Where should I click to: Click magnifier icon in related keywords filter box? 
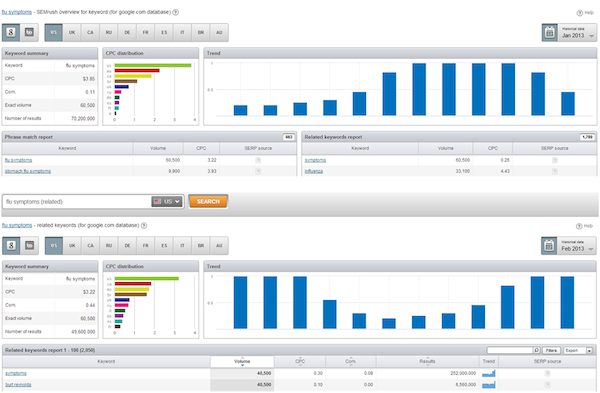pyautogui.click(x=536, y=350)
